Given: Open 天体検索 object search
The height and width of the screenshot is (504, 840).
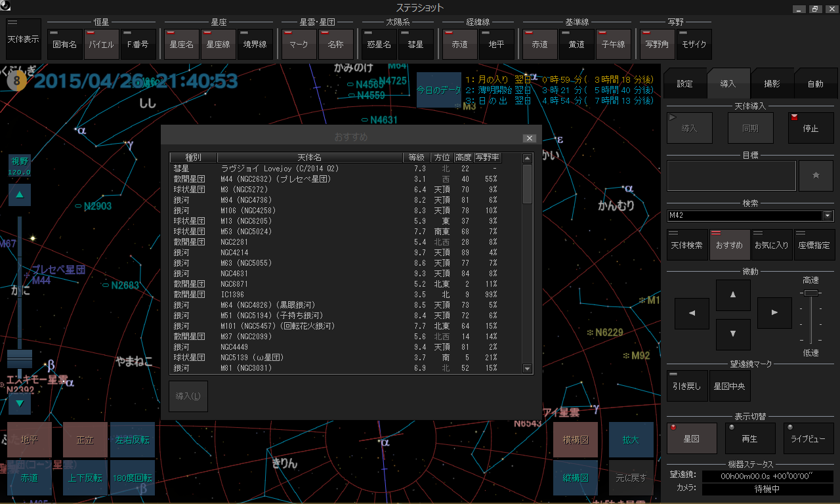Looking at the screenshot, I should [x=687, y=245].
